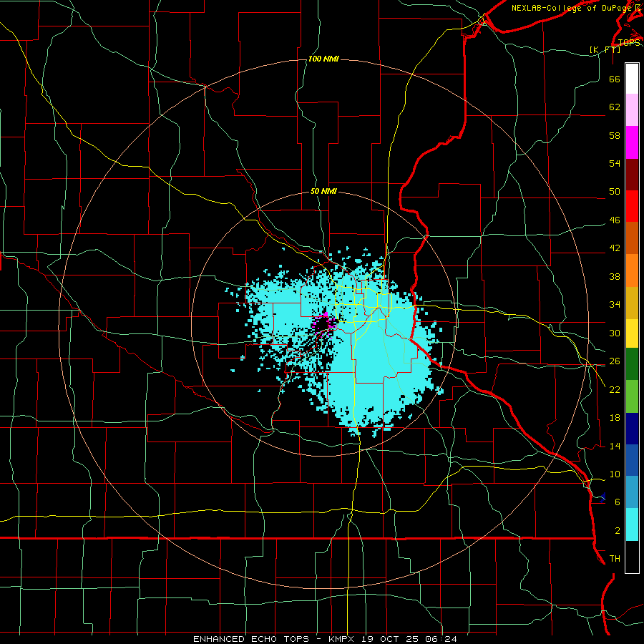
Task: Click the legend value "34"
Action: (615, 305)
